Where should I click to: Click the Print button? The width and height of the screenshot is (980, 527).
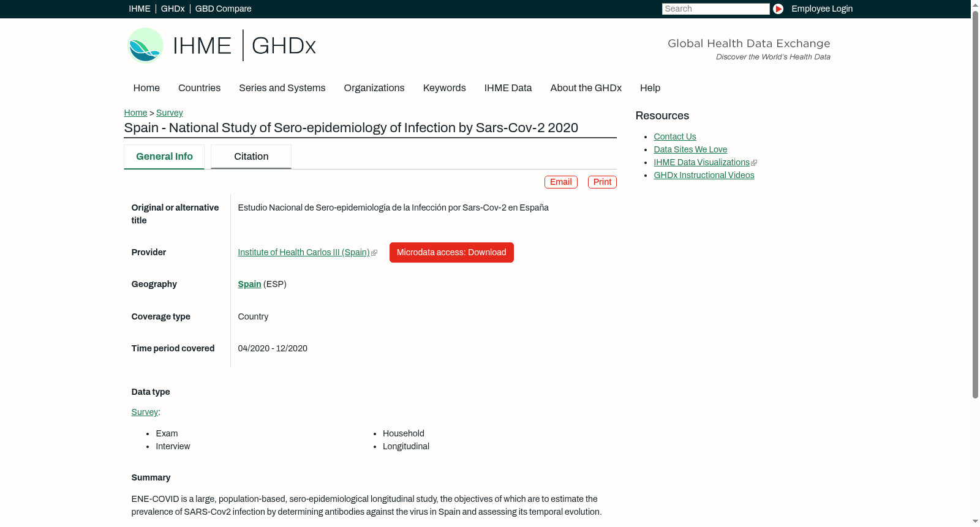[602, 182]
